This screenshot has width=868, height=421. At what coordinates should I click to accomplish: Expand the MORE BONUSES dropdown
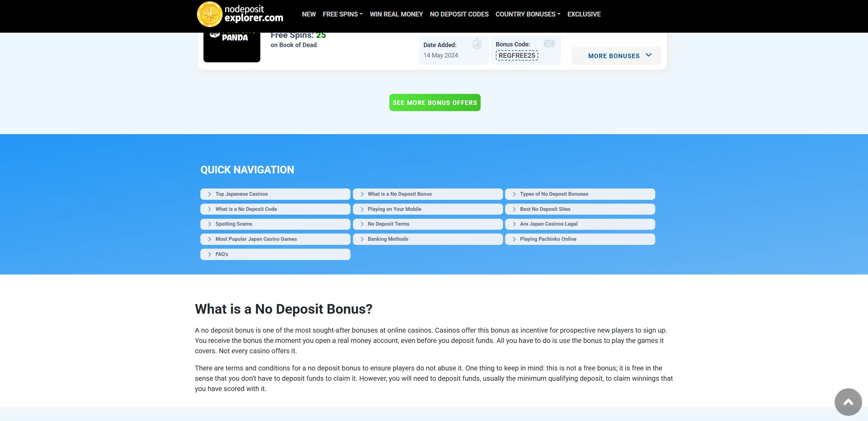click(616, 56)
